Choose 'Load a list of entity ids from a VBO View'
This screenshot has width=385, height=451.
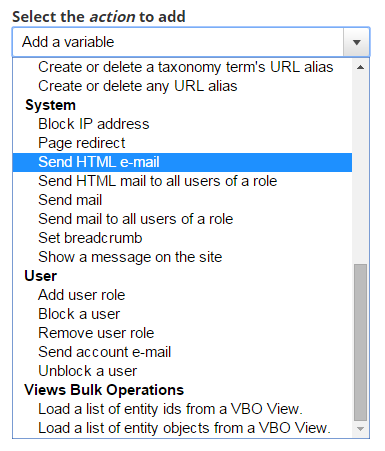(x=182, y=409)
